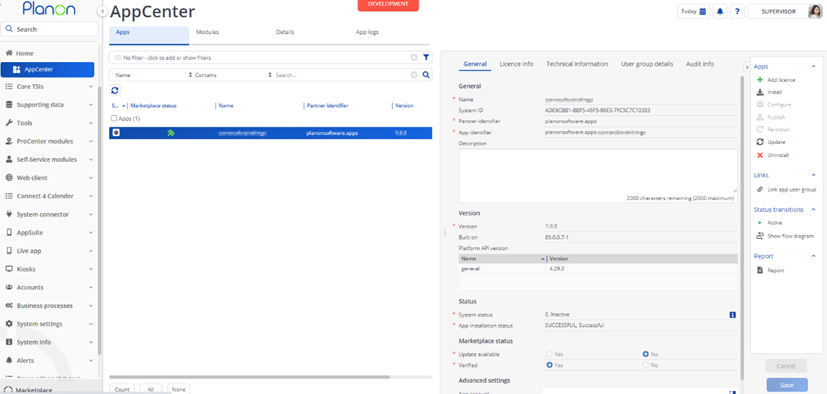Expand the Core TSIs menu
Image resolution: width=827 pixels, height=394 pixels.
click(91, 87)
